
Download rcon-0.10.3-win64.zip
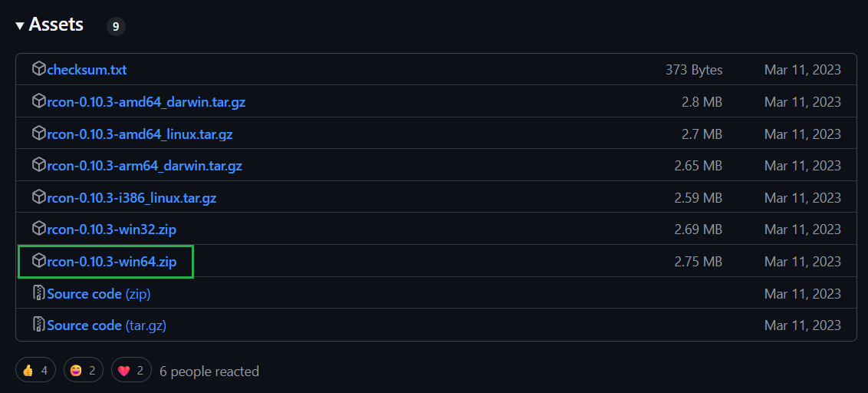click(x=112, y=261)
